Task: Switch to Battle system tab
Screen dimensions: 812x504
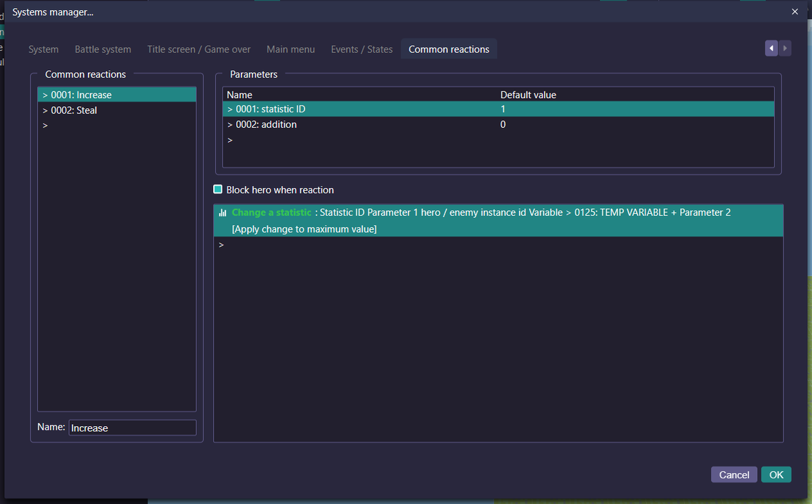Action: [x=103, y=49]
